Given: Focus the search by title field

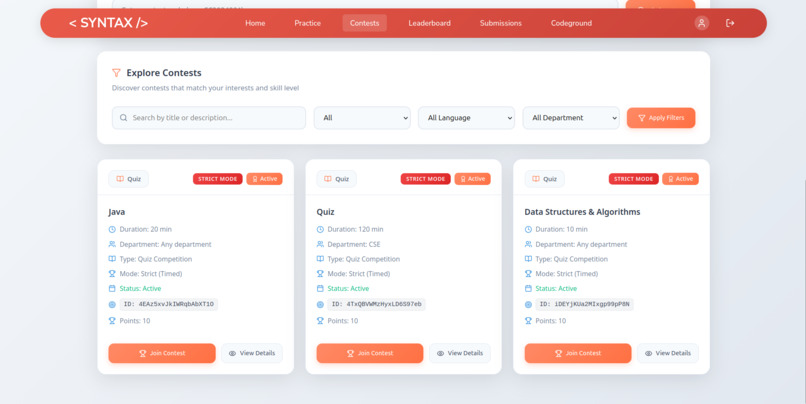Looking at the screenshot, I should 209,118.
